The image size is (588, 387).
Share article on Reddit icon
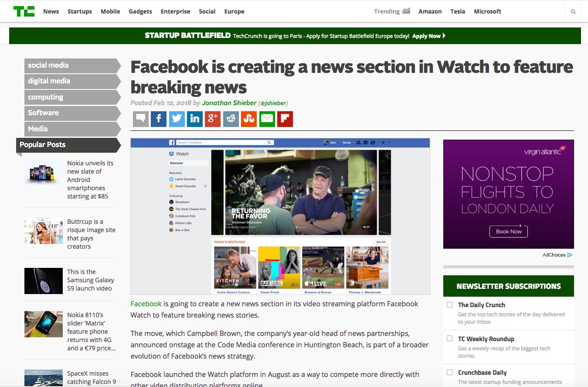(x=231, y=119)
